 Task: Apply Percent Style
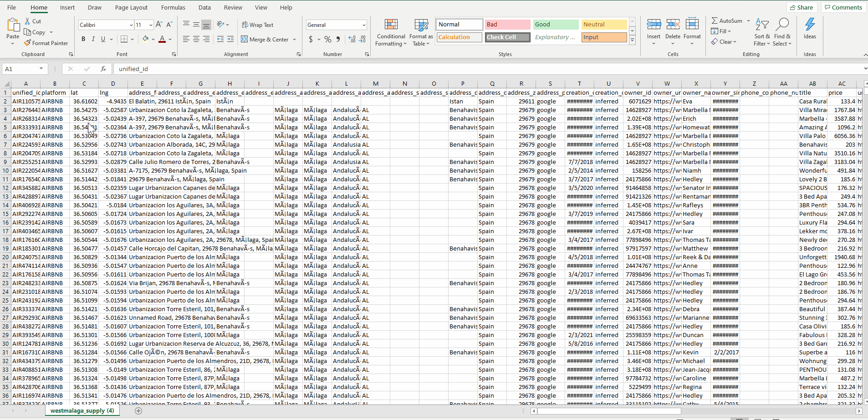pos(328,40)
